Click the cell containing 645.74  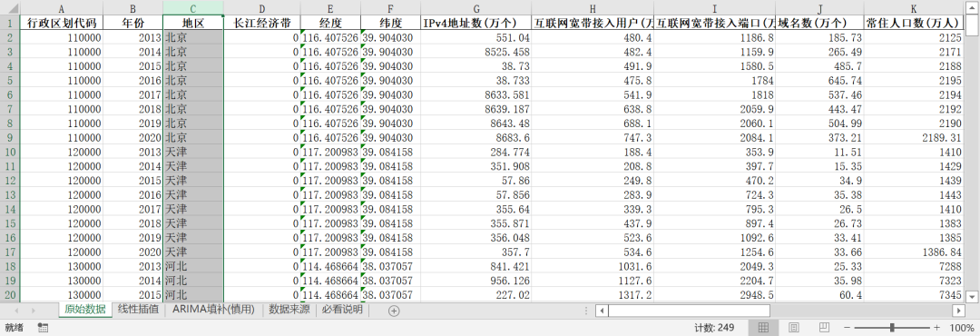(x=820, y=81)
